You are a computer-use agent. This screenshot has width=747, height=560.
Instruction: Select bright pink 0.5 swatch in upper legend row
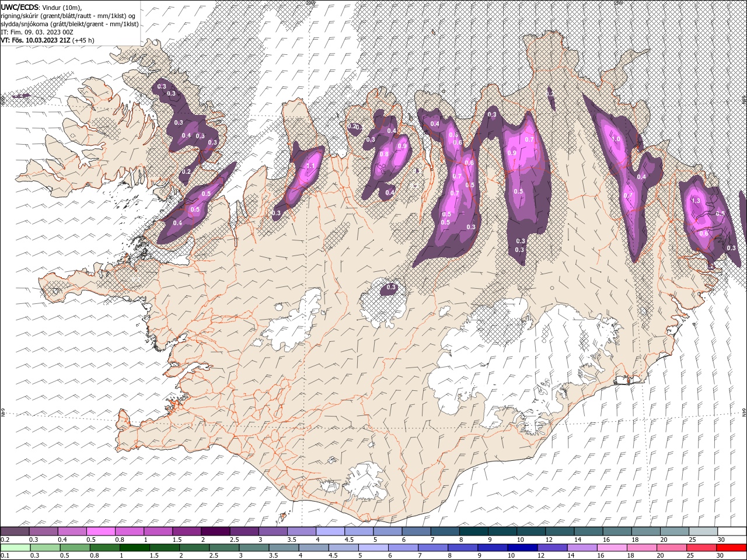tap(101, 531)
